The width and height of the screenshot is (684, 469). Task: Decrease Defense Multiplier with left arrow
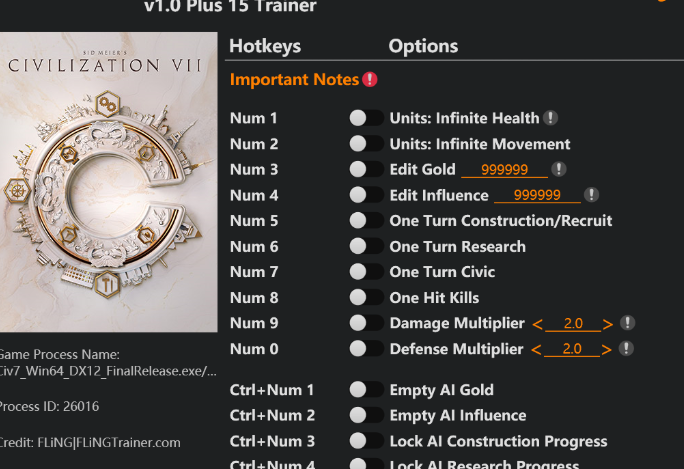pyautogui.click(x=537, y=350)
